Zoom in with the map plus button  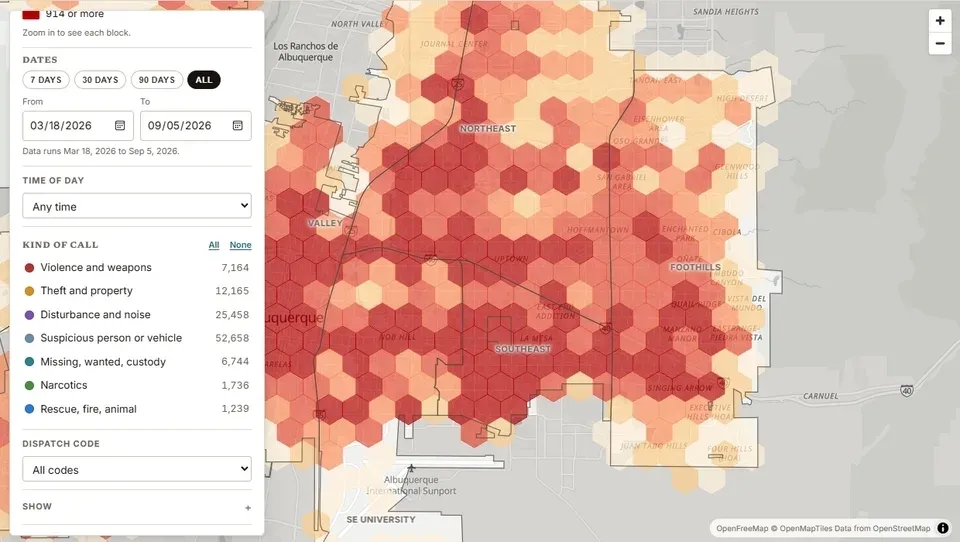[940, 20]
